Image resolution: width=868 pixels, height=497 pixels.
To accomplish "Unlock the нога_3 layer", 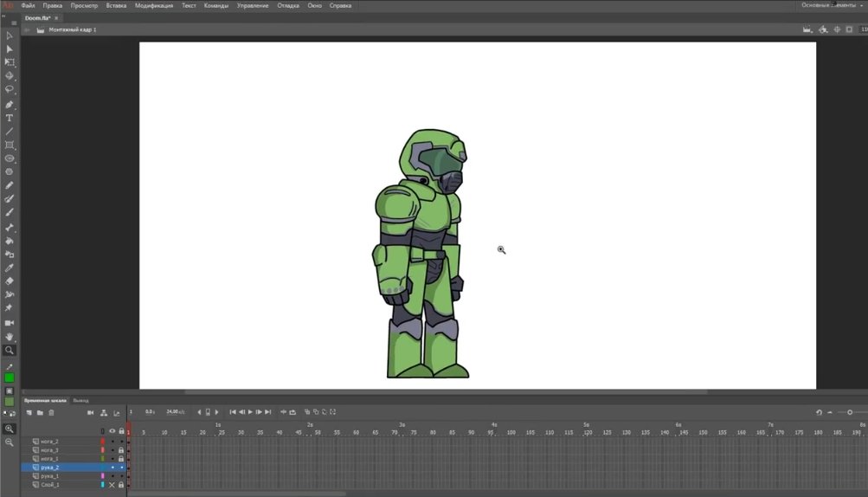I will coord(121,450).
